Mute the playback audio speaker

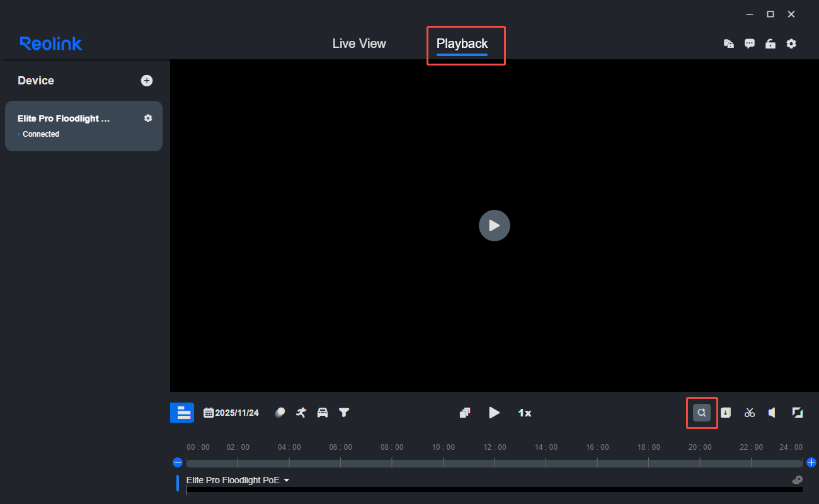[x=772, y=413]
